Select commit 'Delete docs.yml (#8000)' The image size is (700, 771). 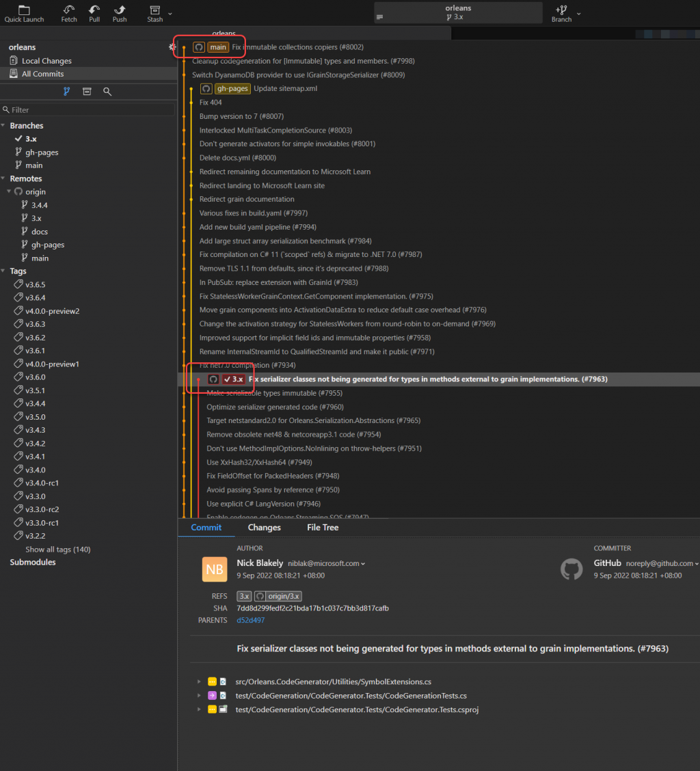pyautogui.click(x=238, y=157)
